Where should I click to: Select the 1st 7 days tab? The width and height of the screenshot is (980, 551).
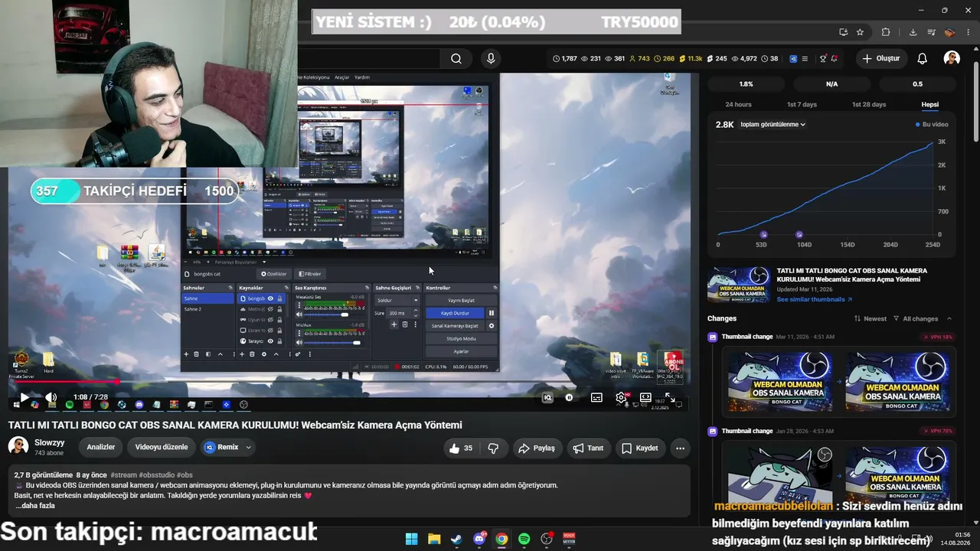pos(802,105)
